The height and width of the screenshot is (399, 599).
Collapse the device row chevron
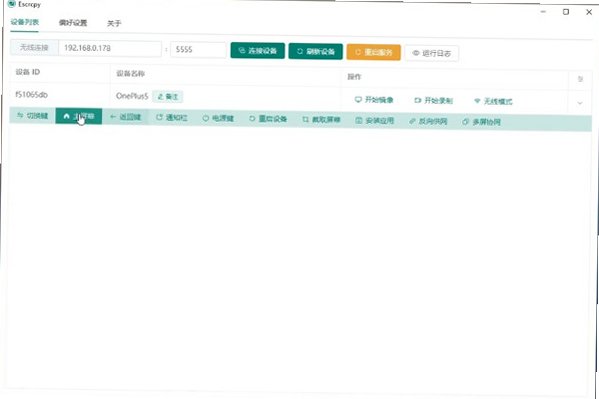point(580,103)
